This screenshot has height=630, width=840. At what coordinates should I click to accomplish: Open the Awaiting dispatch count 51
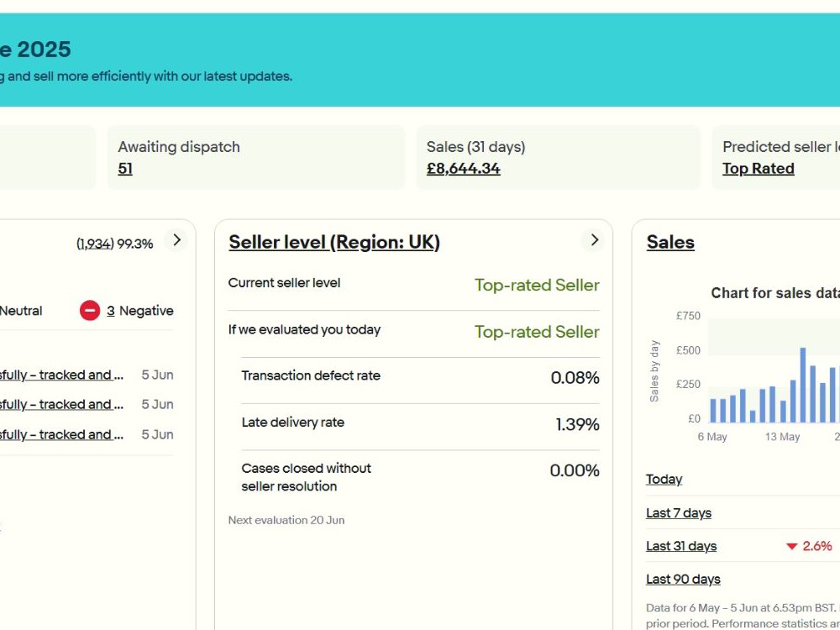[x=125, y=169]
